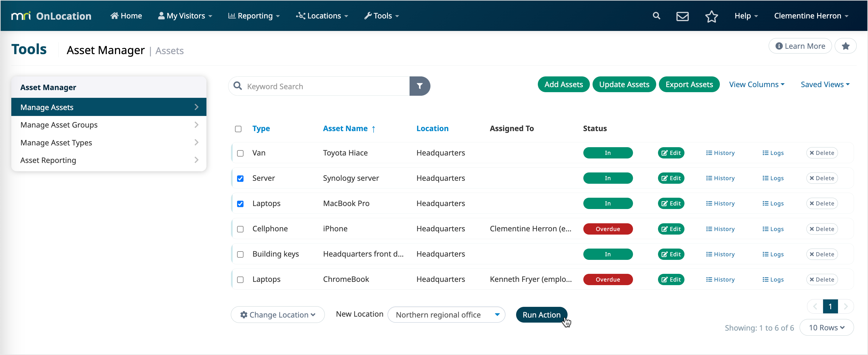Open Logs for MacBook Pro
The height and width of the screenshot is (355, 868).
tap(773, 203)
